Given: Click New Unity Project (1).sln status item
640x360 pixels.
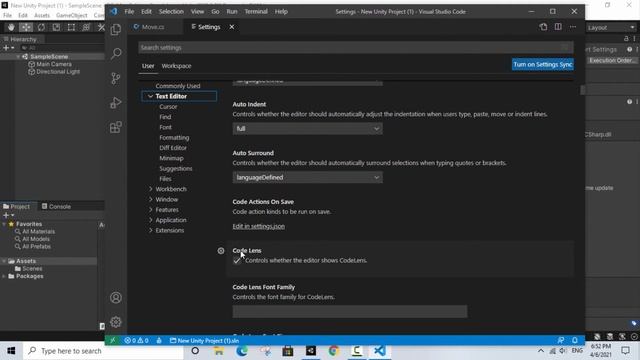Looking at the screenshot, I should click(x=204, y=340).
